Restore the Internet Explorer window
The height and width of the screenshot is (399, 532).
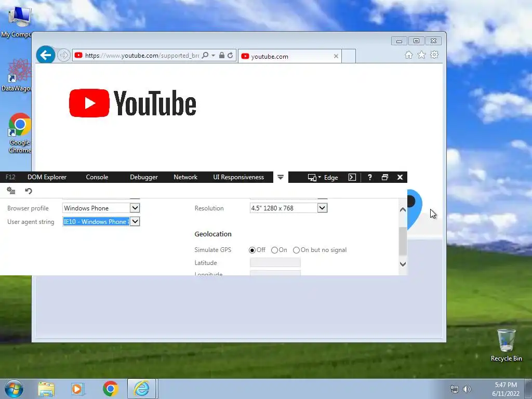tap(416, 41)
